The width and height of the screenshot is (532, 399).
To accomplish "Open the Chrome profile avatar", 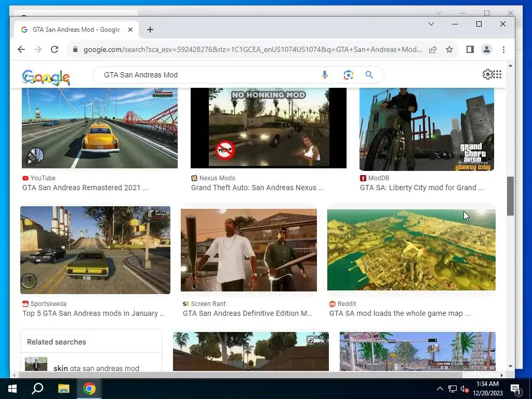I will pyautogui.click(x=486, y=49).
